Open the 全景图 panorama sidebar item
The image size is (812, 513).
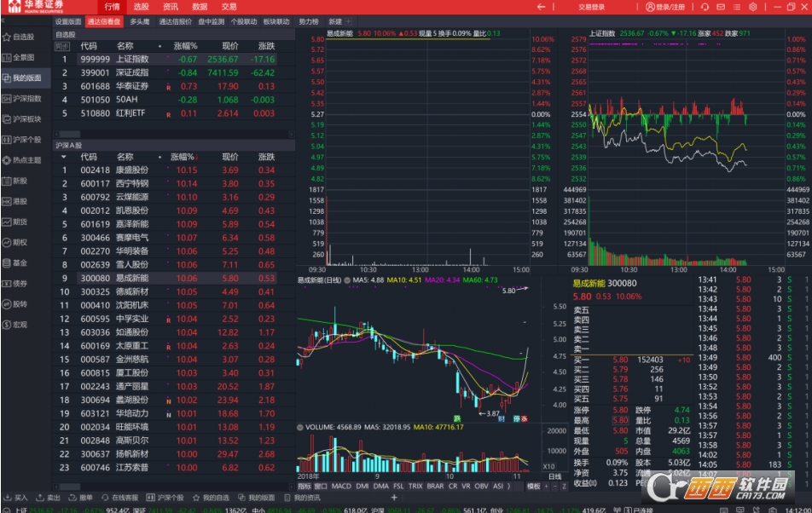18,57
